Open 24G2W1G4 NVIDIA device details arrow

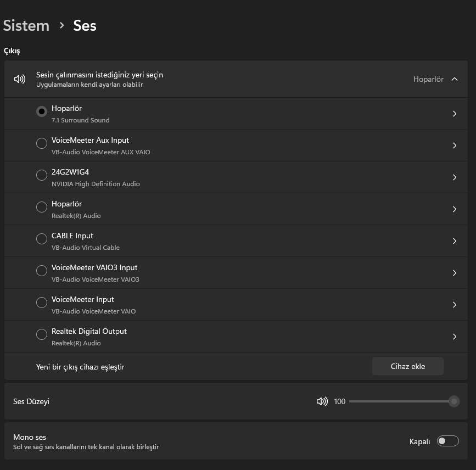click(455, 177)
